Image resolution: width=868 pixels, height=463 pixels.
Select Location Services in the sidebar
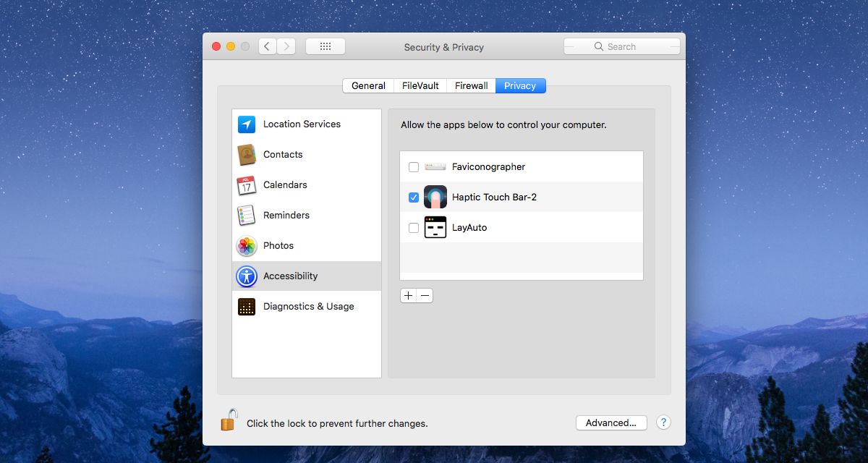307,124
